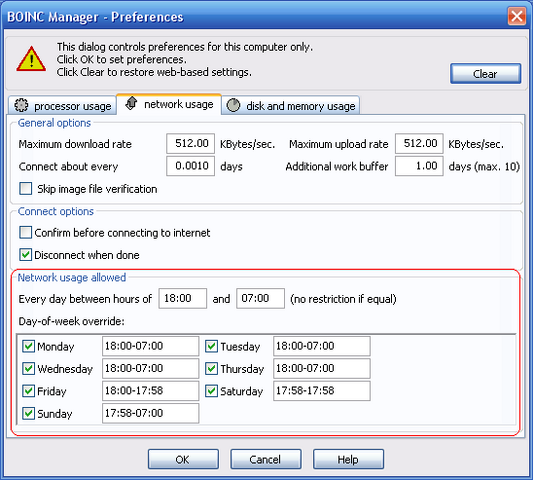The width and height of the screenshot is (534, 480).
Task: Toggle the Monday override checkbox
Action: [x=28, y=346]
